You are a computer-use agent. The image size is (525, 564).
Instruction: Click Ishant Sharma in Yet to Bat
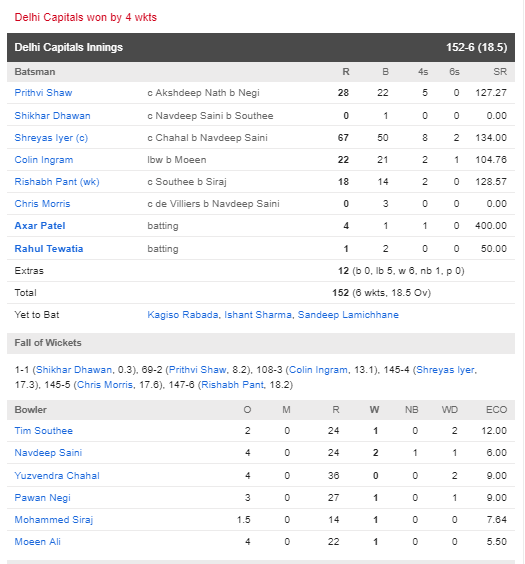point(258,315)
